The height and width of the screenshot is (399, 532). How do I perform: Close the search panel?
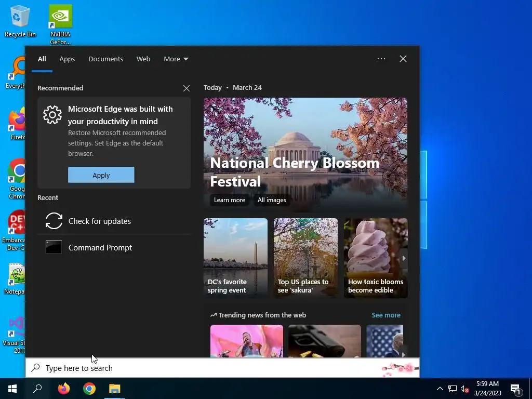click(403, 59)
